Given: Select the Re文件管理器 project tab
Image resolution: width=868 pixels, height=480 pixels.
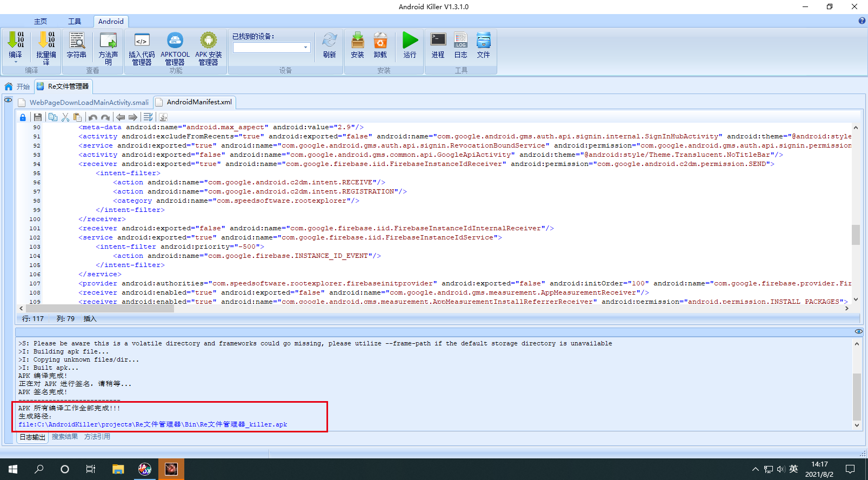Looking at the screenshot, I should (x=64, y=86).
